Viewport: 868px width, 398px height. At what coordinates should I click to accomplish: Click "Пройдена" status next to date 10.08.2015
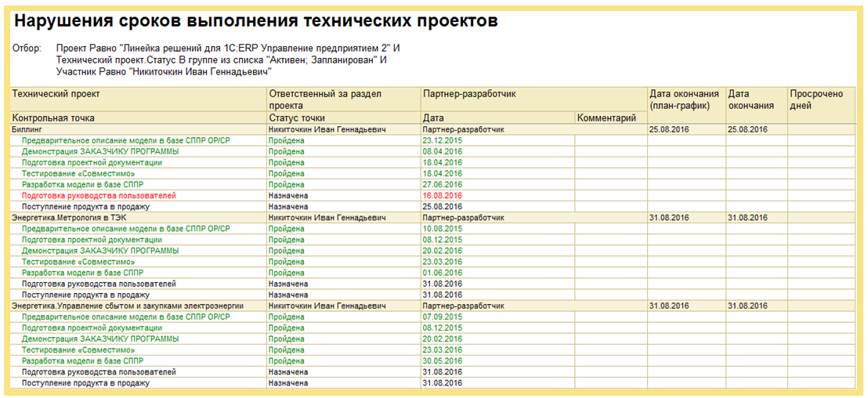point(286,229)
